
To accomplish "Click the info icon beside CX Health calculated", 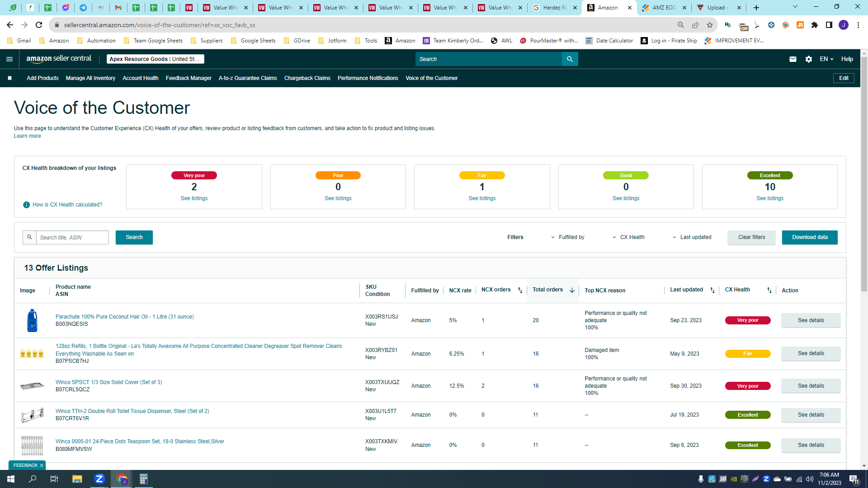I will 26,205.
